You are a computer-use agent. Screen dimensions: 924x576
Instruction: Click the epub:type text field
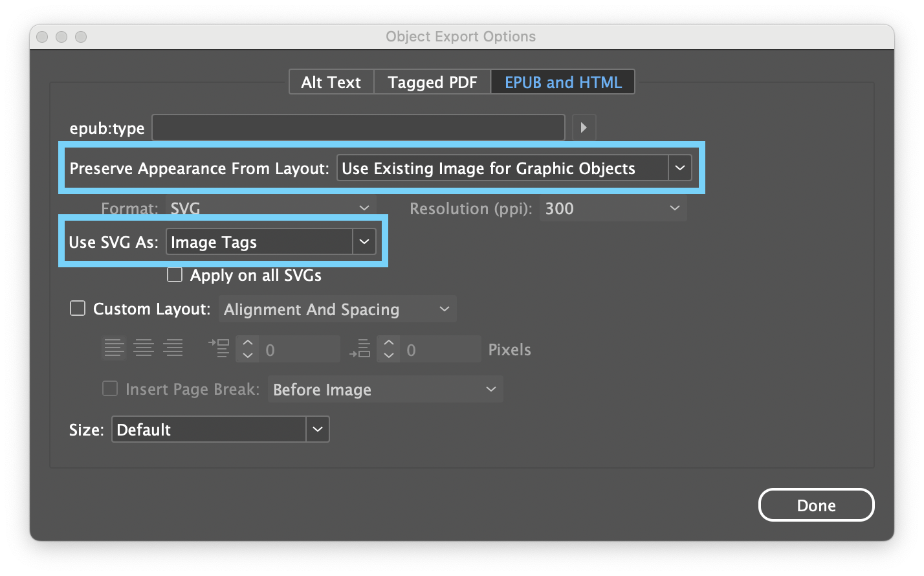(358, 127)
